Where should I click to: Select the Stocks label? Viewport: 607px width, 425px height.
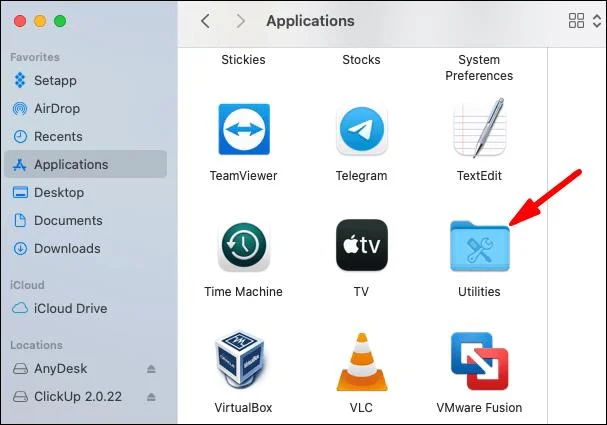pyautogui.click(x=361, y=60)
